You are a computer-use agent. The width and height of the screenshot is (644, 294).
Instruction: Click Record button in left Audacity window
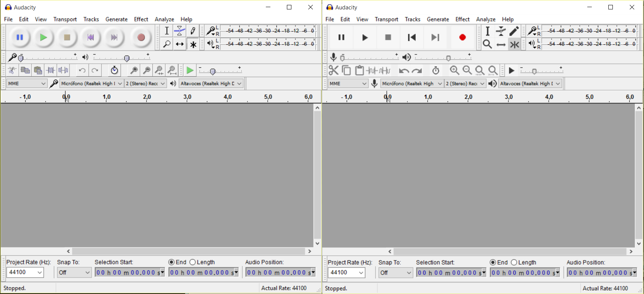[141, 37]
